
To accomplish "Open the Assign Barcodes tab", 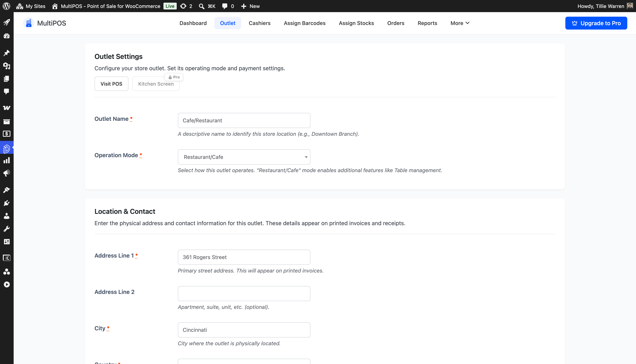I will pyautogui.click(x=305, y=23).
